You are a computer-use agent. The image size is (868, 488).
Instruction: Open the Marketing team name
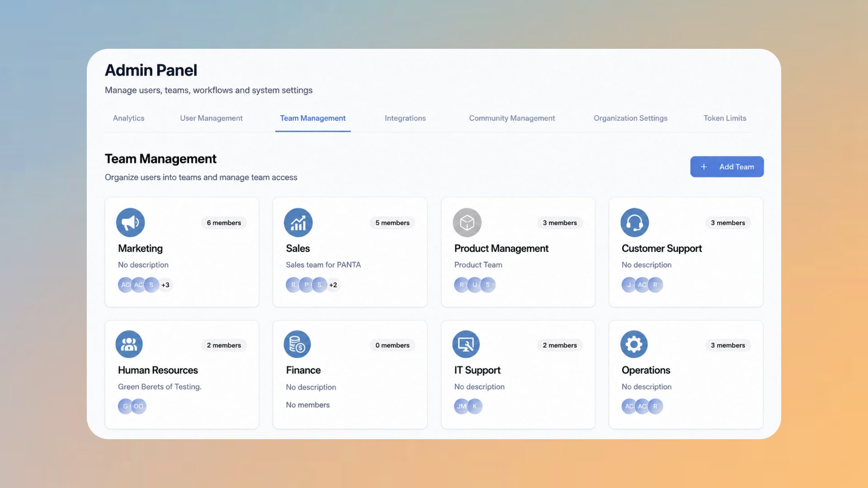pyautogui.click(x=140, y=249)
